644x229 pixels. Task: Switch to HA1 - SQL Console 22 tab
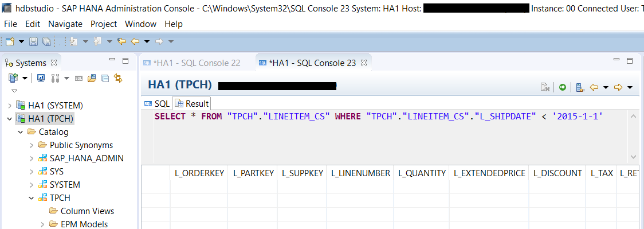pos(191,63)
